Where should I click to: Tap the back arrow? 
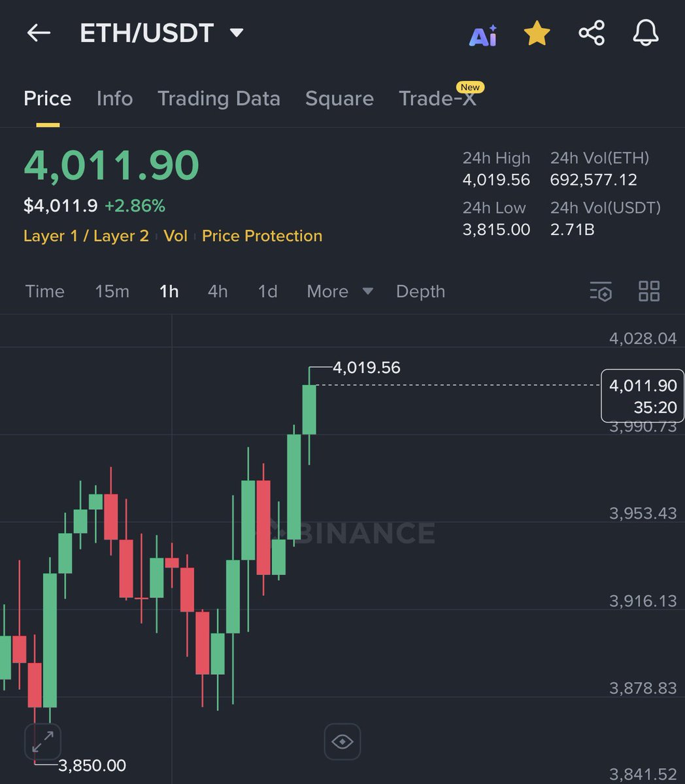click(38, 33)
